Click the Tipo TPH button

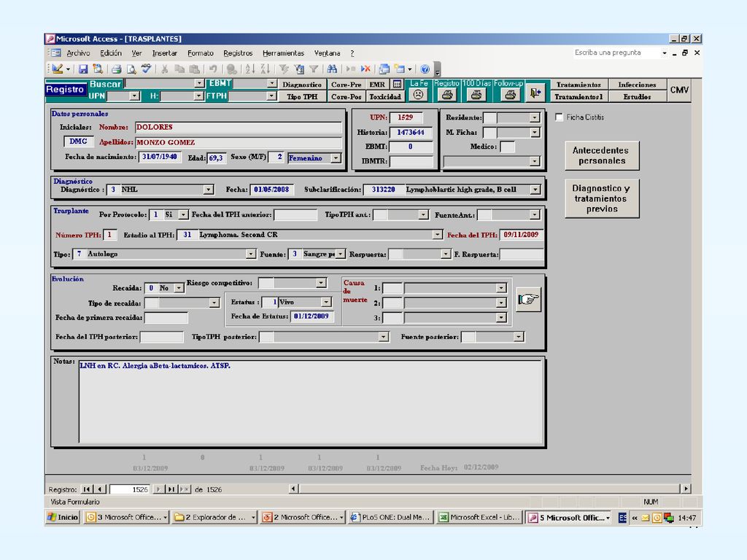pos(302,97)
